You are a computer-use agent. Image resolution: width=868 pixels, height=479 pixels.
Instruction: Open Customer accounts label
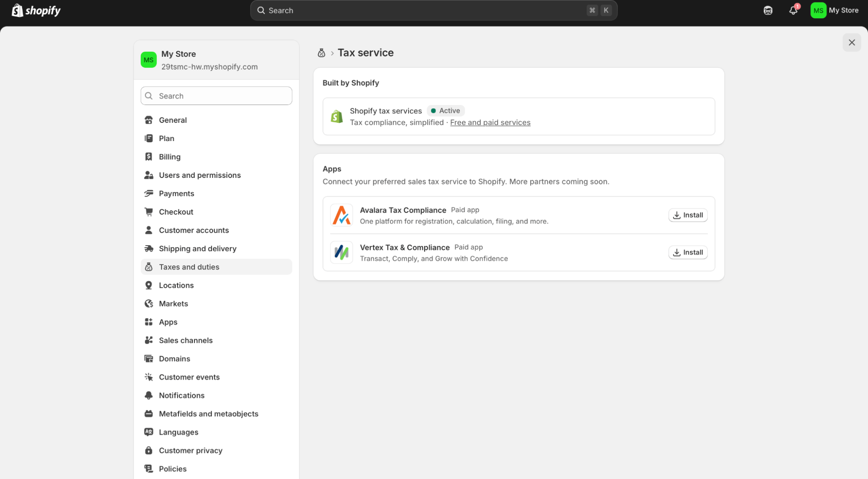click(x=194, y=230)
